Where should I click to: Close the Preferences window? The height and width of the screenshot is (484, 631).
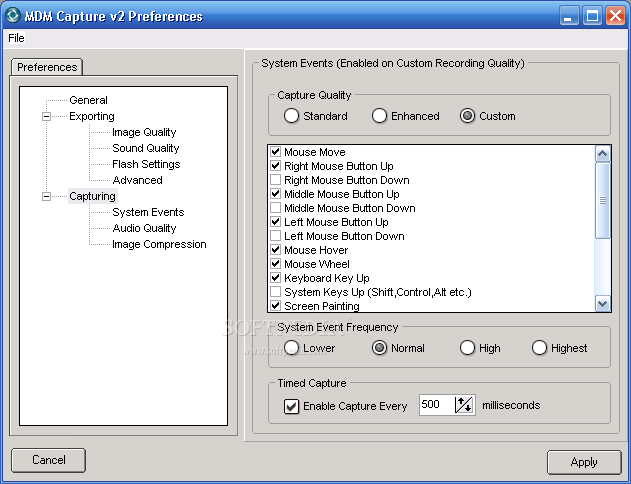[616, 16]
